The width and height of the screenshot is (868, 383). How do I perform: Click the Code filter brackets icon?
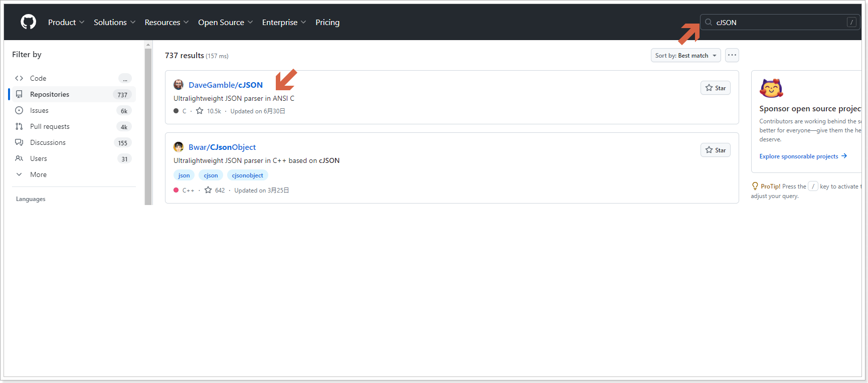point(19,78)
